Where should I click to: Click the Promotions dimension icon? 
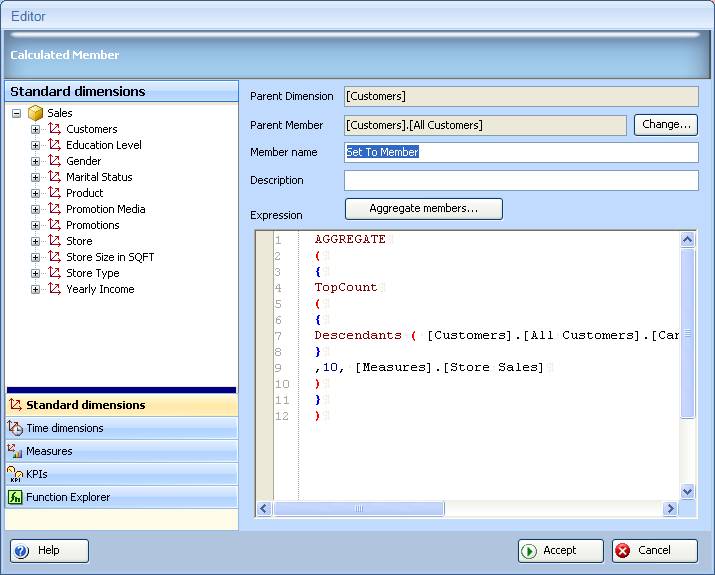[x=54, y=224]
